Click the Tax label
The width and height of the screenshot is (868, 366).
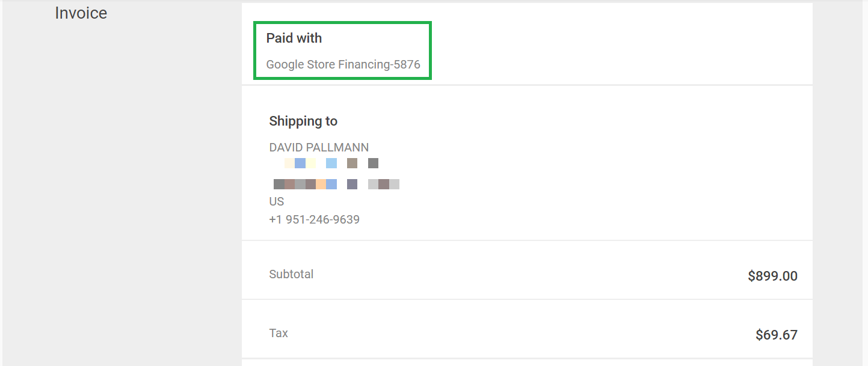pos(279,333)
